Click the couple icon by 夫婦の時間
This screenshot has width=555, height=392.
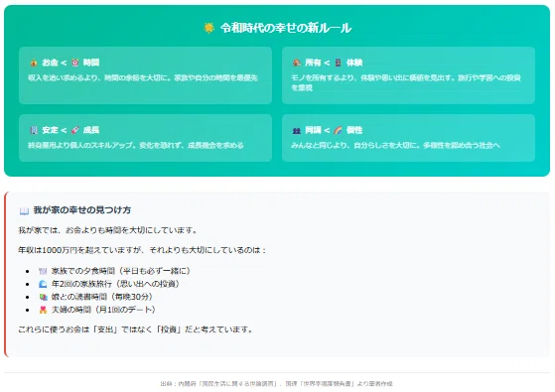tap(43, 310)
